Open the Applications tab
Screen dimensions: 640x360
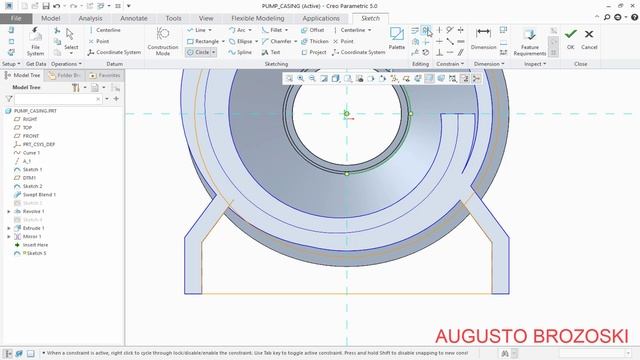(x=321, y=18)
